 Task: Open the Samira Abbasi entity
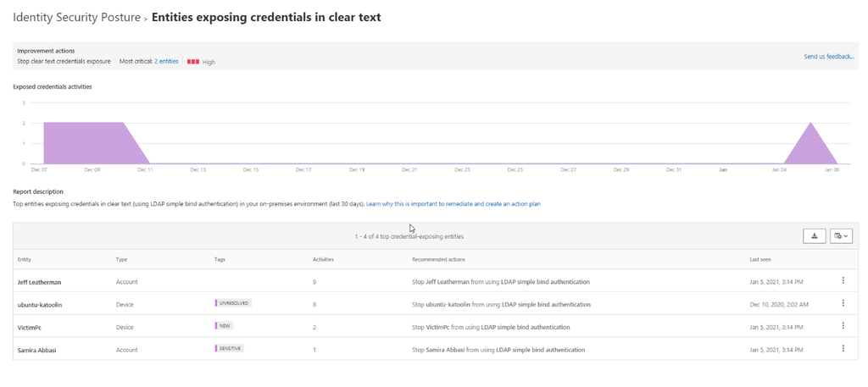point(36,350)
